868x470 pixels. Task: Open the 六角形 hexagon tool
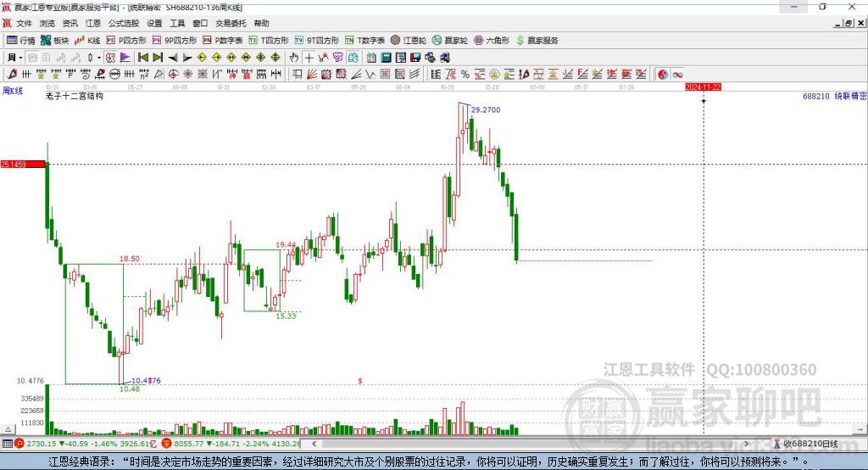[x=492, y=41]
